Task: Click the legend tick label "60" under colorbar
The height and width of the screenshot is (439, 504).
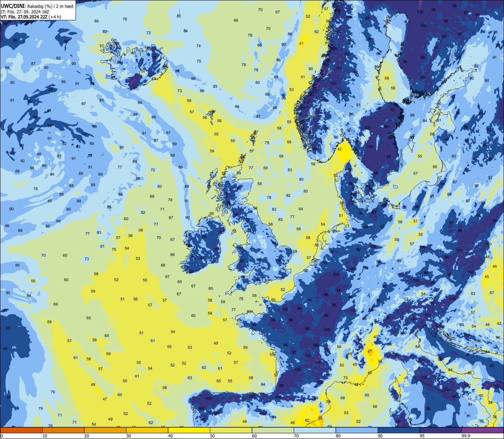Action: (254, 436)
